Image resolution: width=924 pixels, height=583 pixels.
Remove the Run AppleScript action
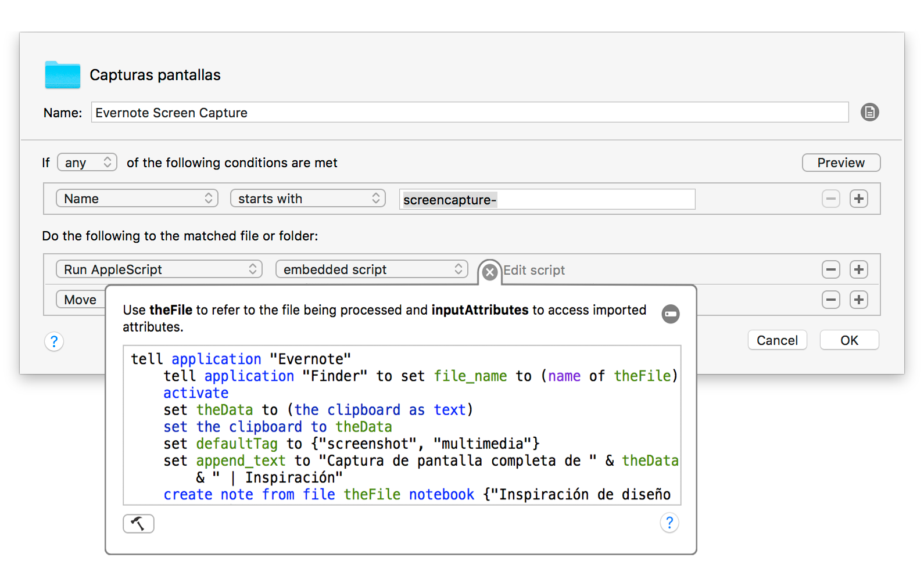(831, 269)
